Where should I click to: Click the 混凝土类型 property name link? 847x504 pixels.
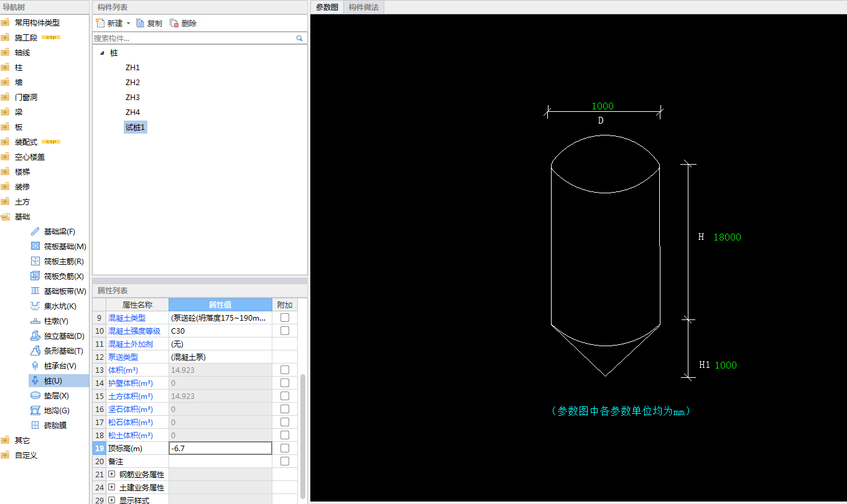click(127, 318)
